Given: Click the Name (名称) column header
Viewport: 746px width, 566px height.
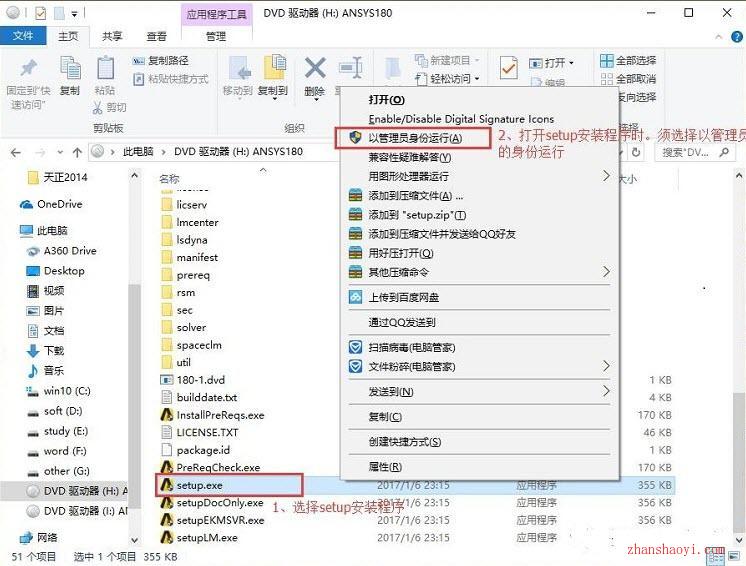Looking at the screenshot, I should click(169, 179).
